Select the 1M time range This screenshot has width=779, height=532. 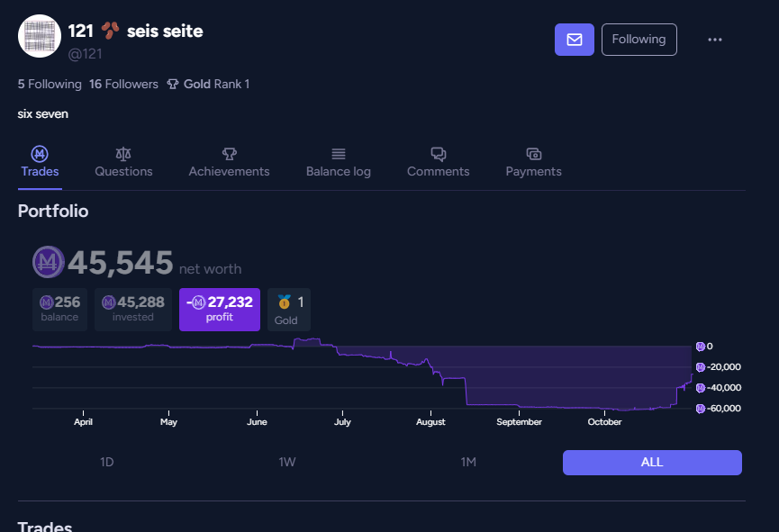pyautogui.click(x=468, y=463)
